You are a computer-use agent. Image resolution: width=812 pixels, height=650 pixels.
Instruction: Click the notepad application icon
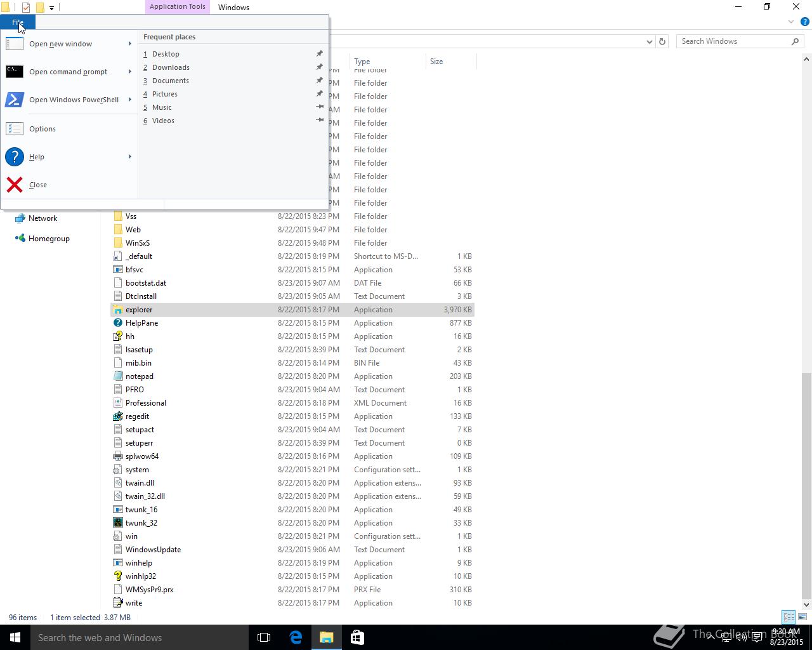[117, 376]
